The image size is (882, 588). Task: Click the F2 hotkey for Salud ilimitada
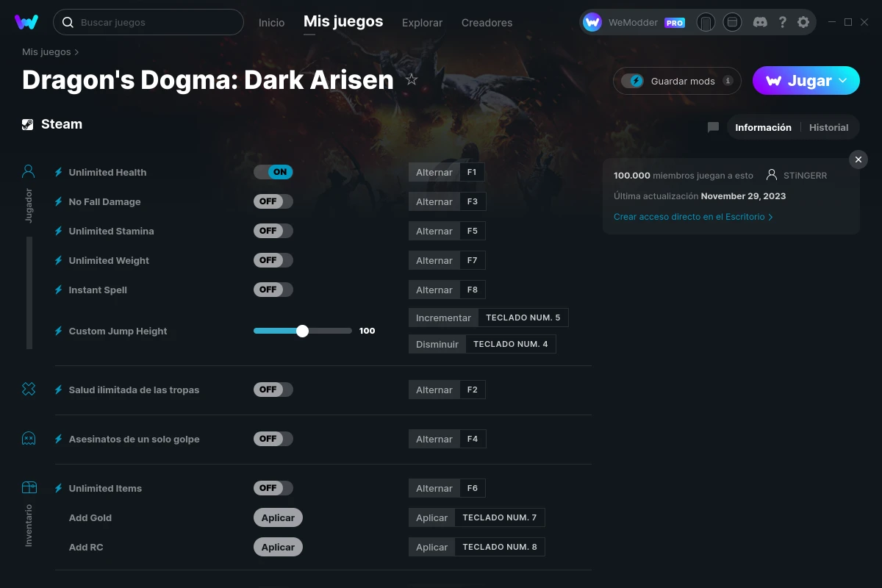473,390
